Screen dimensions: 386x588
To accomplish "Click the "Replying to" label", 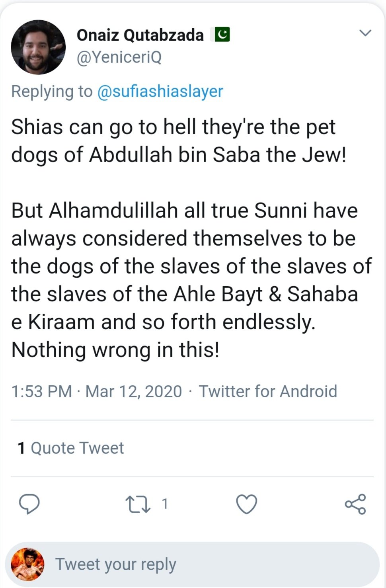I will 52,92.
